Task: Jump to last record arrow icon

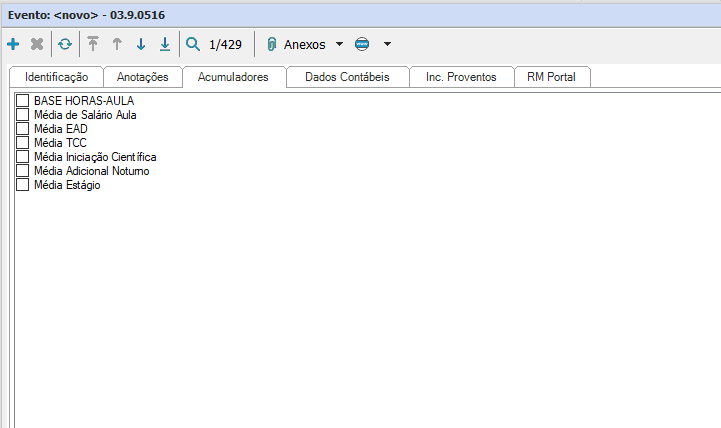Action: 165,44
